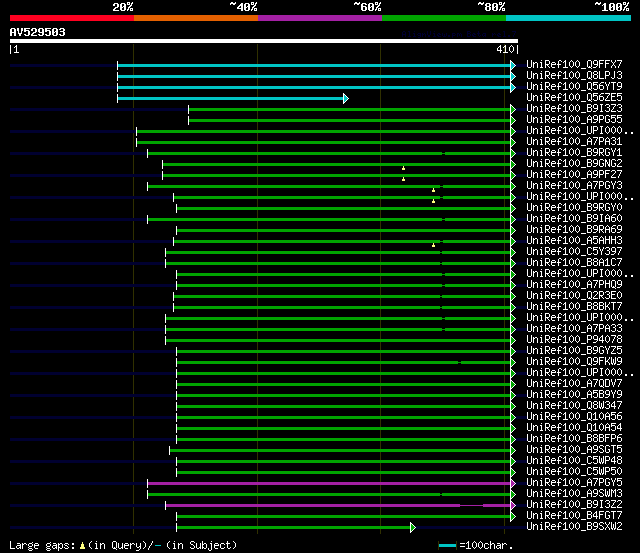
Task: Click the cyan arrowhead ending the Q56ZE5 alignment
Action: pyautogui.click(x=346, y=98)
